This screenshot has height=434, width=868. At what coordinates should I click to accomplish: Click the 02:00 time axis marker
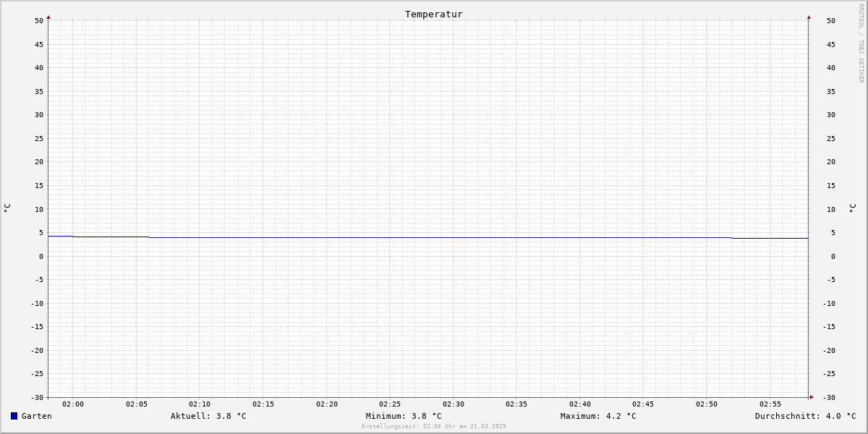pyautogui.click(x=73, y=404)
